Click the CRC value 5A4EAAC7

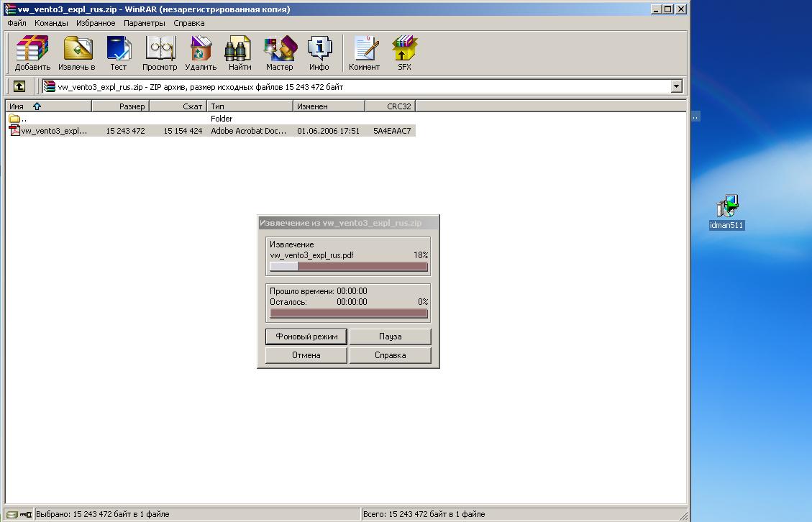pyautogui.click(x=392, y=131)
